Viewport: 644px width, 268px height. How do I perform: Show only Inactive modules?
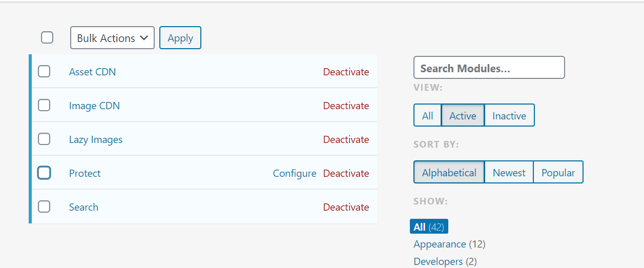509,115
